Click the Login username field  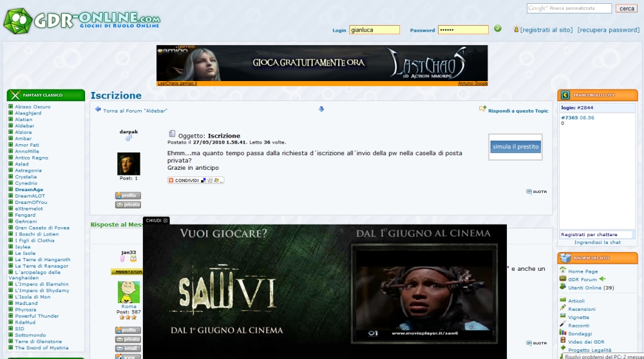coord(374,30)
